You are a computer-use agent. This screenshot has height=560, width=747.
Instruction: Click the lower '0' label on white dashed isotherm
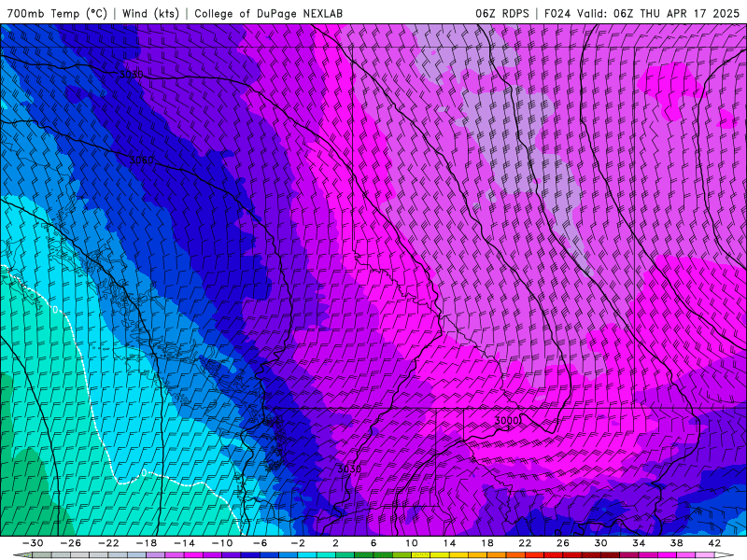pos(144,473)
